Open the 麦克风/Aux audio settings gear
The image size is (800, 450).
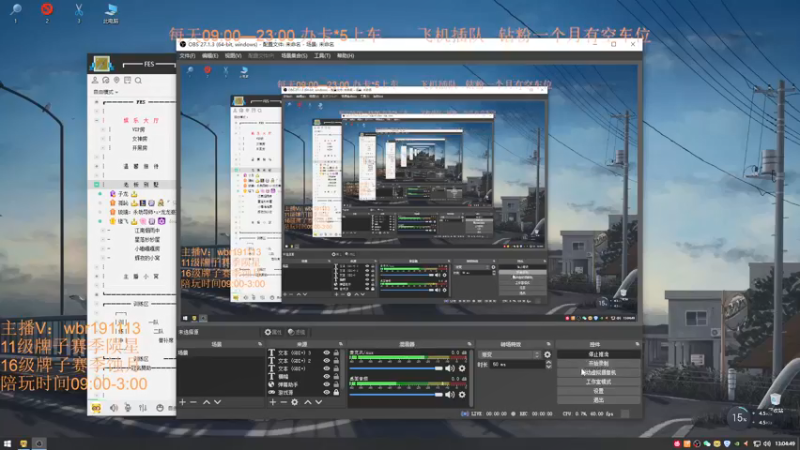point(462,368)
